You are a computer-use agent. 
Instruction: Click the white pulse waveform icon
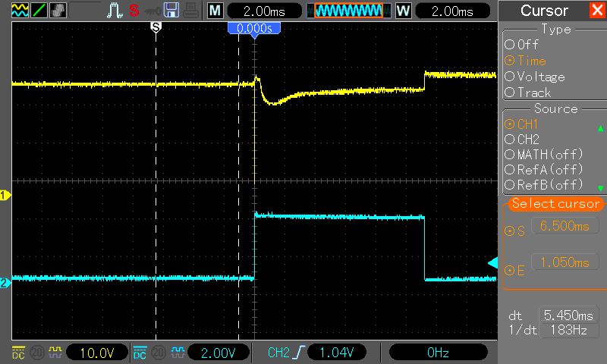(x=115, y=11)
